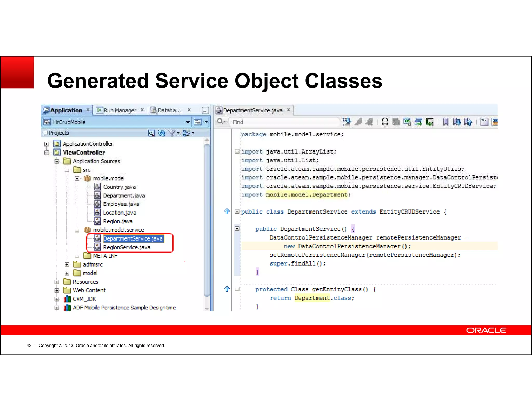Click the gray block icon right of the braces icon
The height and width of the screenshot is (411, 532).
click(x=396, y=122)
